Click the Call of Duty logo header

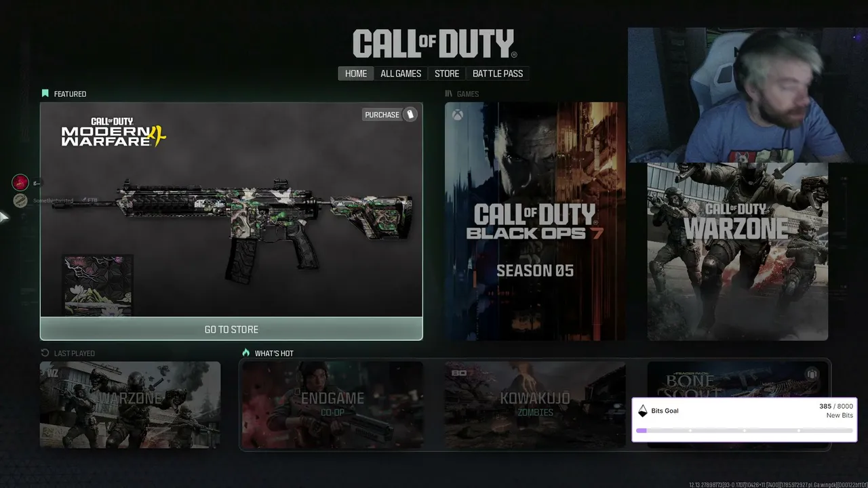pyautogui.click(x=435, y=44)
